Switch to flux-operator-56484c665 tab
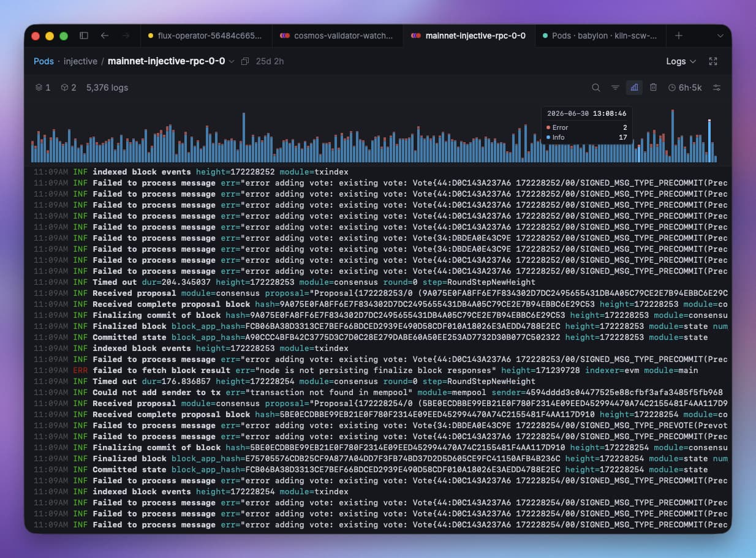Image resolution: width=756 pixels, height=558 pixels. click(x=206, y=36)
